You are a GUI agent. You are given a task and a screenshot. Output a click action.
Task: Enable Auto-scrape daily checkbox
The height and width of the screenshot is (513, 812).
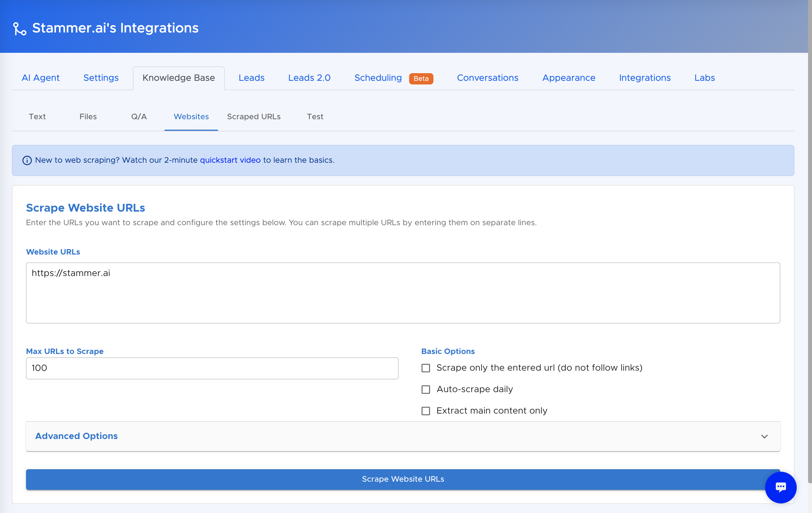[x=426, y=390]
